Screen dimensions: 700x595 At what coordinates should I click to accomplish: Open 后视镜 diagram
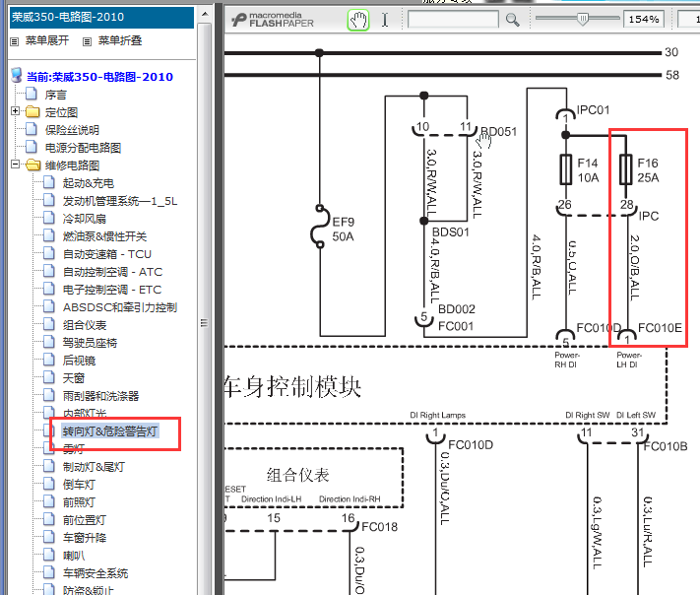79,361
